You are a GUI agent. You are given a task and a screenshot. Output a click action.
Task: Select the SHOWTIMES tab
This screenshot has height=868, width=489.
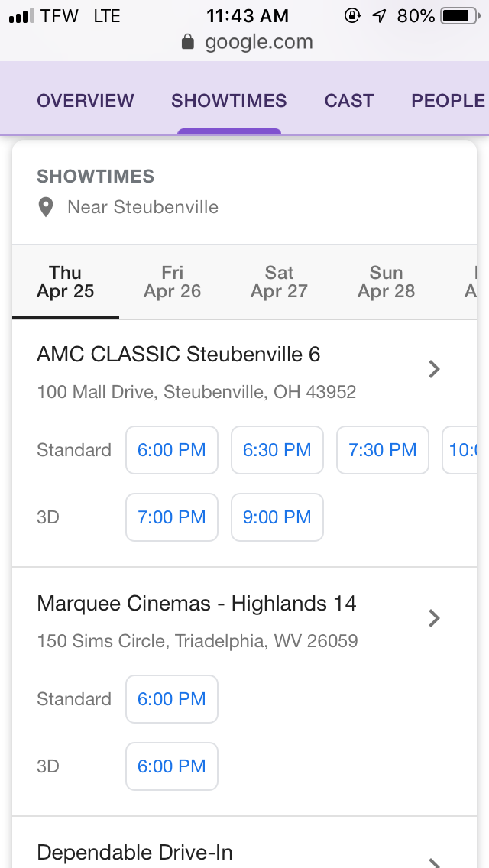coord(229,101)
